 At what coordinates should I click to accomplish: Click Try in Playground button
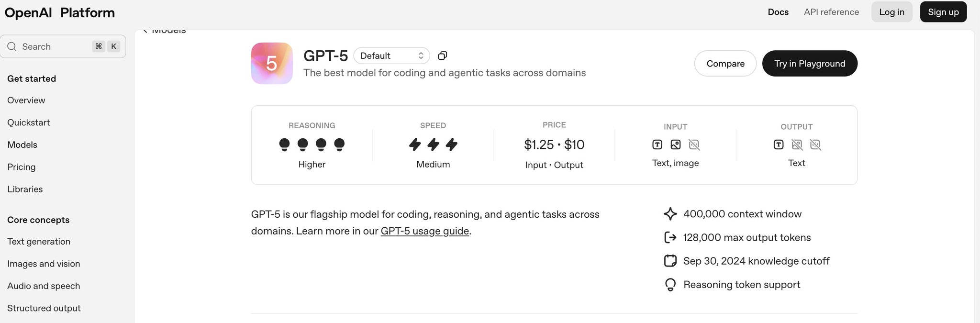coord(810,64)
